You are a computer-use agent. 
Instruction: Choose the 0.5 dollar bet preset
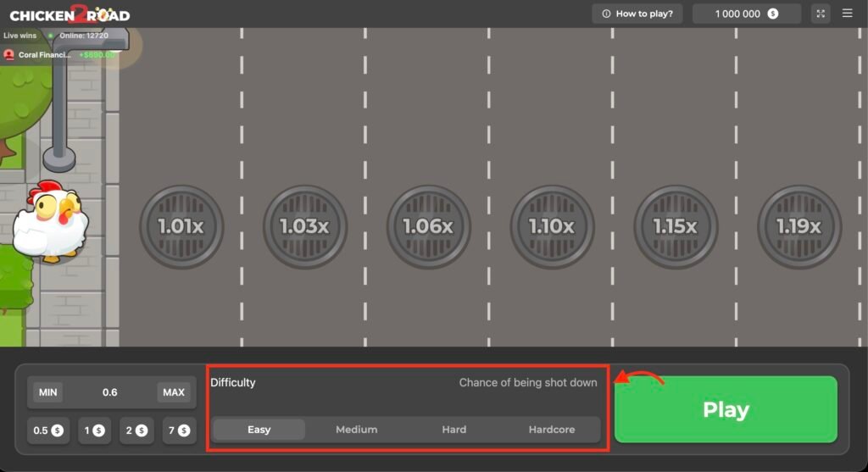[x=48, y=430]
